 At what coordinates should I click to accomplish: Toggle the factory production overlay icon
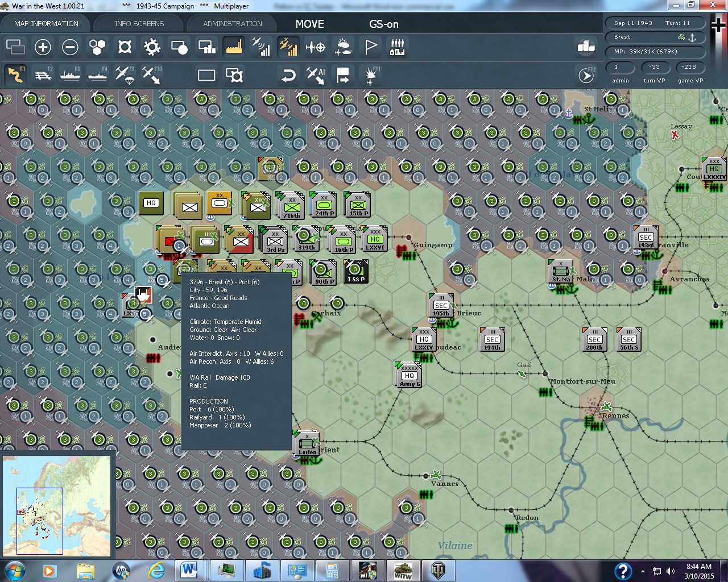click(x=234, y=47)
